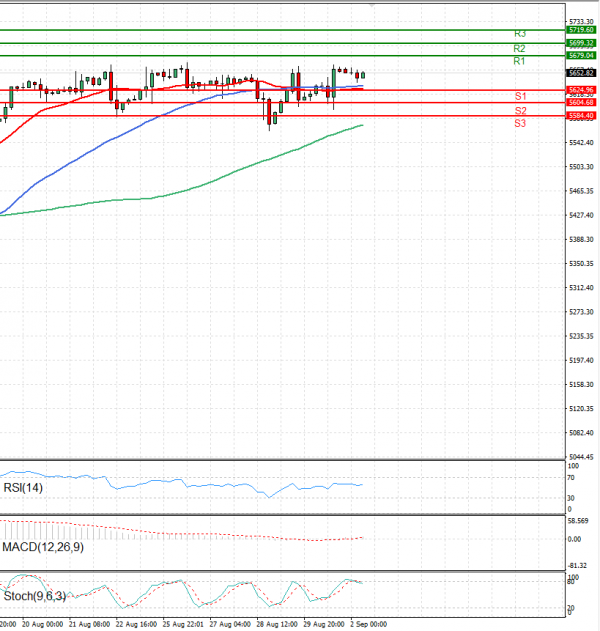Select the green 5719.60 price tag
600x631 pixels.
click(x=581, y=30)
